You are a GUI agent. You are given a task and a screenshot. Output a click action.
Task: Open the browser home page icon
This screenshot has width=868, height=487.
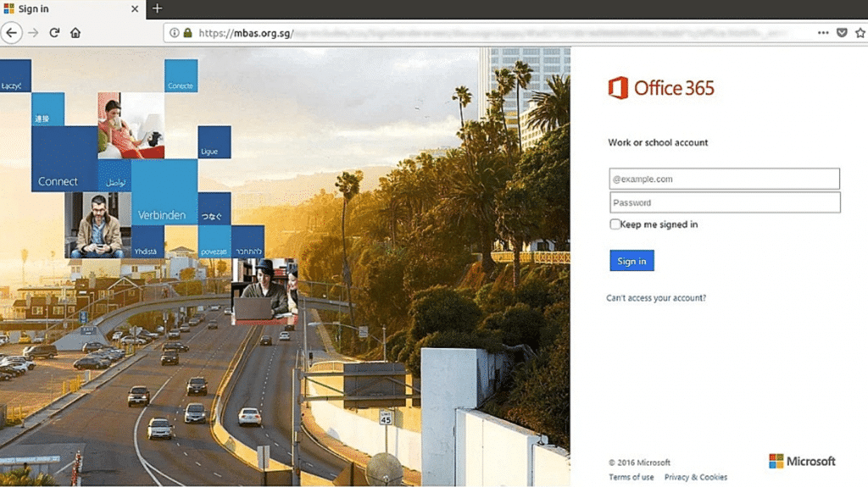[x=75, y=33]
